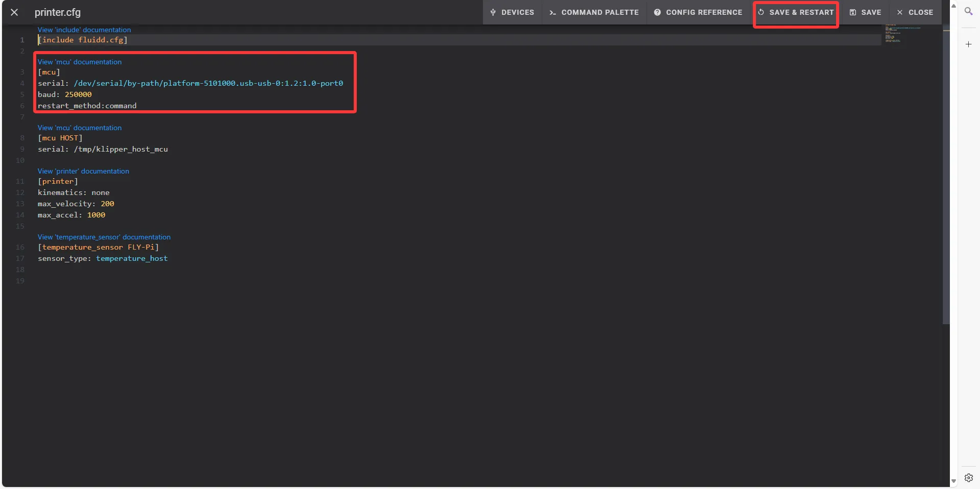Open 'mcu' documentation link above mcu HOST
This screenshot has height=489, width=980.
[x=80, y=128]
